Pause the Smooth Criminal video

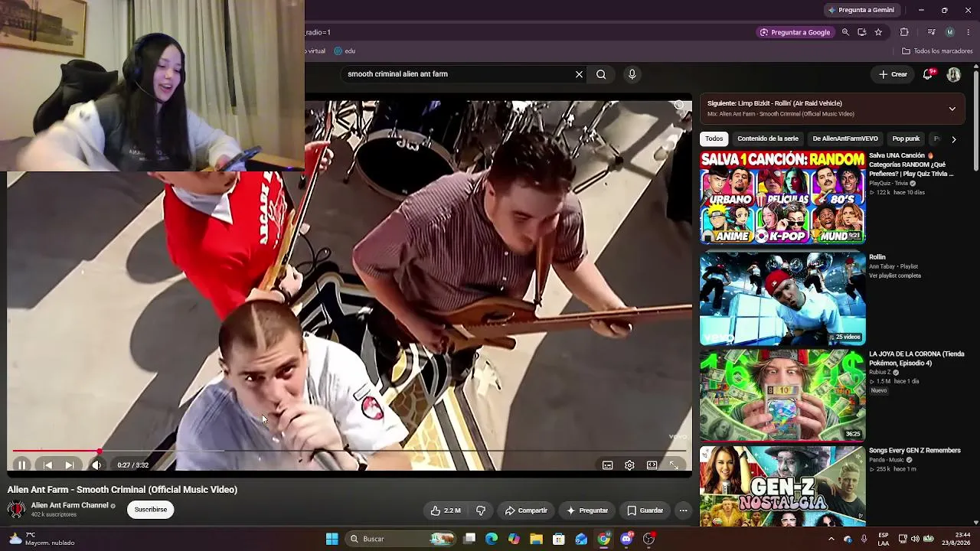tap(21, 465)
